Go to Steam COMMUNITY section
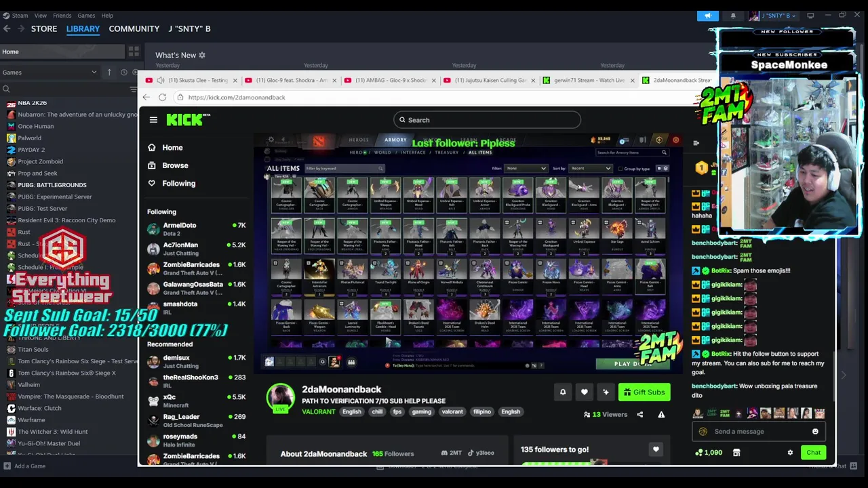This screenshot has width=868, height=488. click(134, 28)
